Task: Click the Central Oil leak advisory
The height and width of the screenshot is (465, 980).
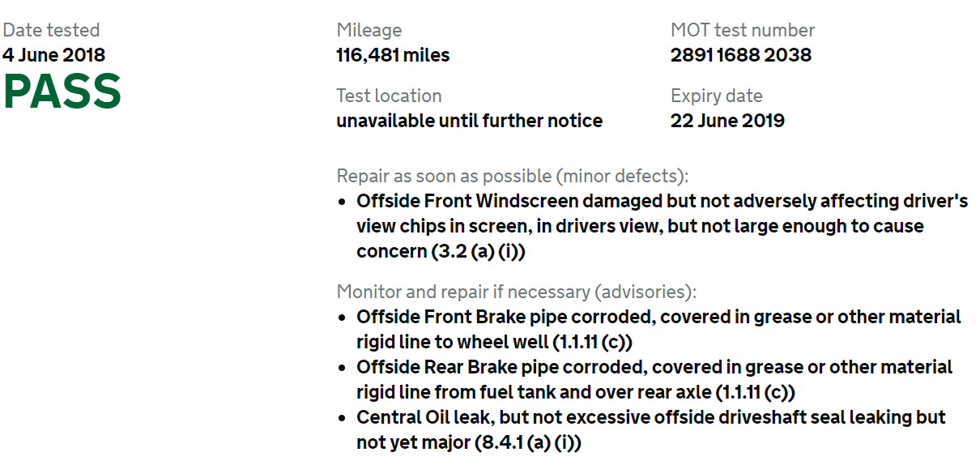Action: (651, 430)
